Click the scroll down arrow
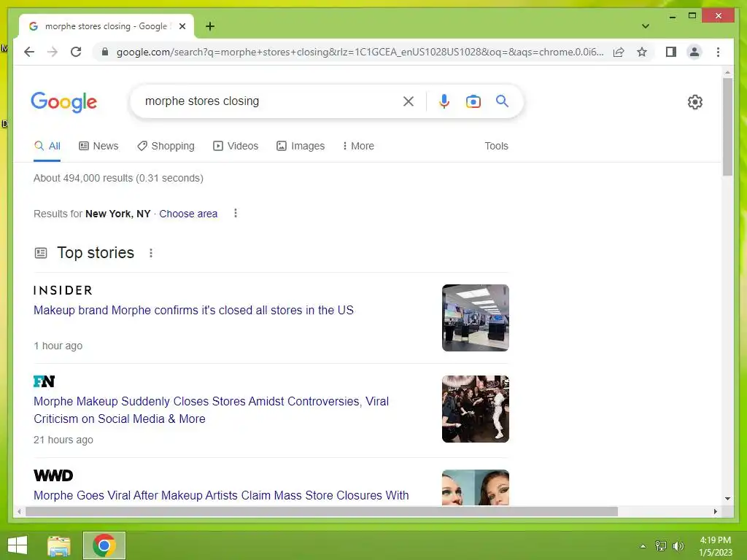Screen dimensions: 747x560 tap(727, 499)
